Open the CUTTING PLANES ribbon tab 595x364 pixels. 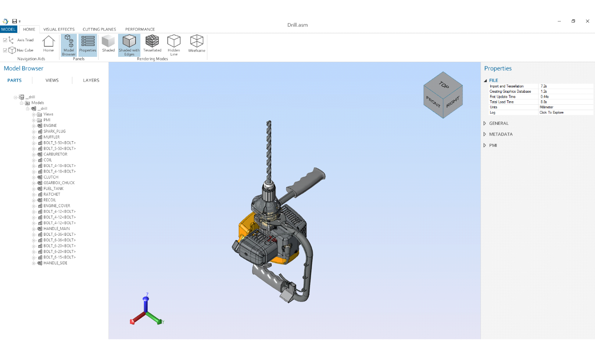99,29
